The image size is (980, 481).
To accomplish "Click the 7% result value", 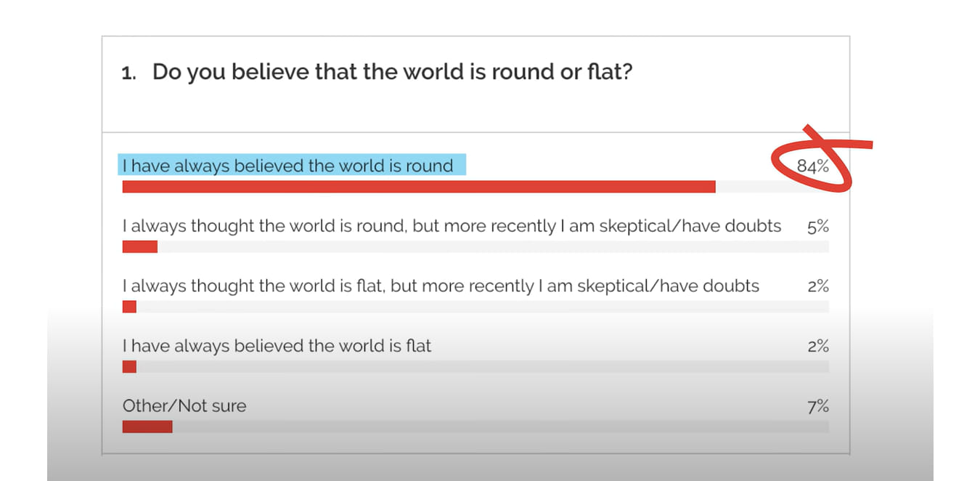I will coord(817,406).
